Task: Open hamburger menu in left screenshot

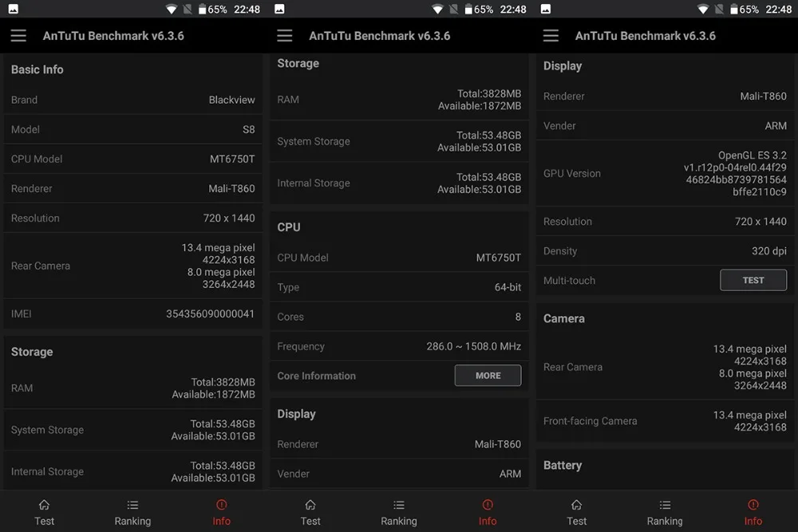Action: (18, 36)
